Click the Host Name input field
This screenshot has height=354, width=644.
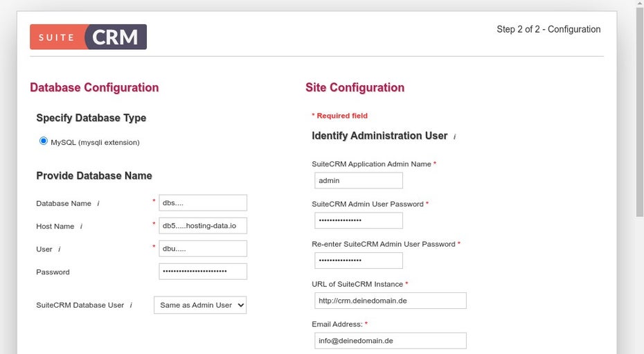pos(203,226)
